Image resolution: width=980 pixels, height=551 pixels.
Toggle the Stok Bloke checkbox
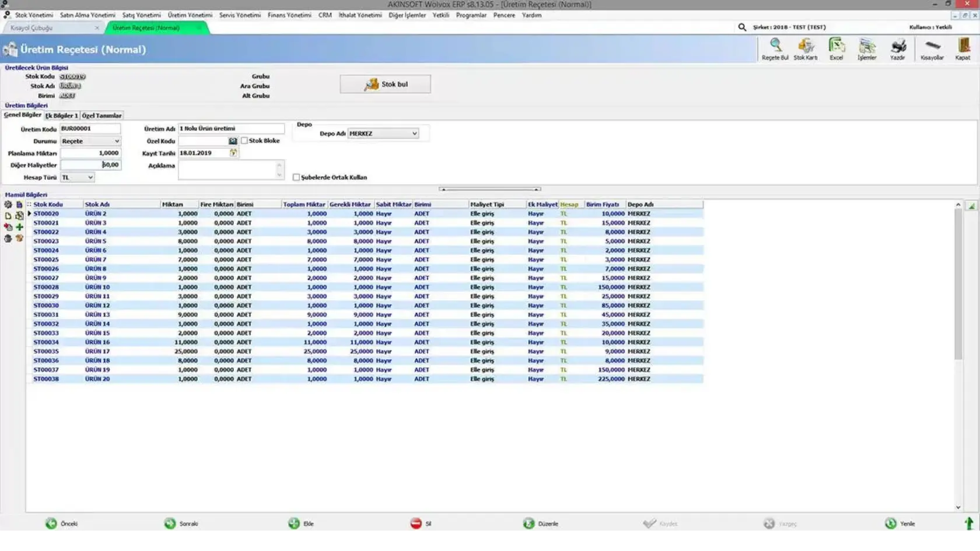[x=244, y=141]
